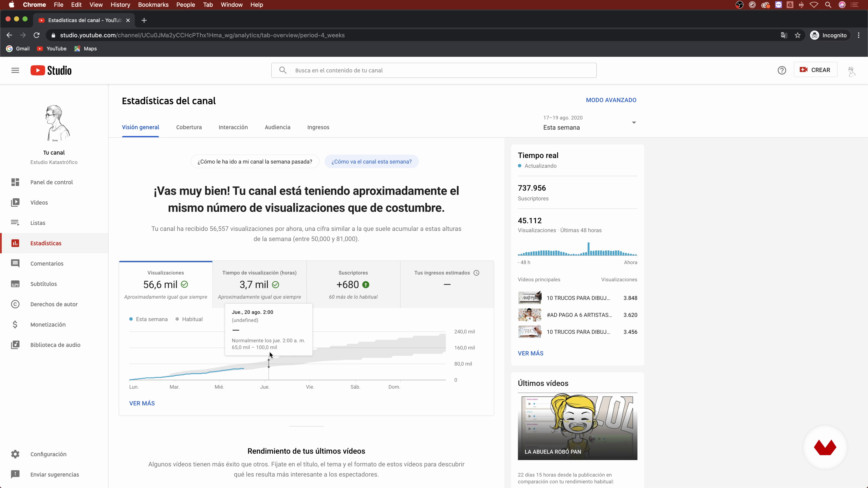This screenshot has width=868, height=488.
Task: Click the help question mark icon
Action: [782, 70]
